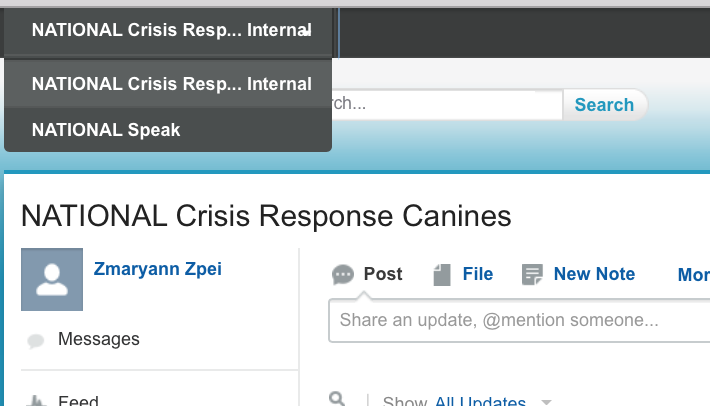This screenshot has height=406, width=710.
Task: Switch to the File tab label
Action: click(x=478, y=274)
